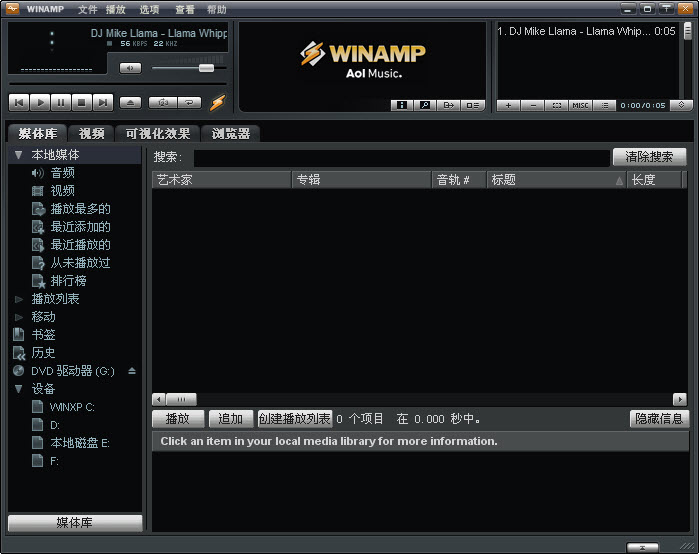
Task: Add files with playlist plus button
Action: [x=508, y=106]
